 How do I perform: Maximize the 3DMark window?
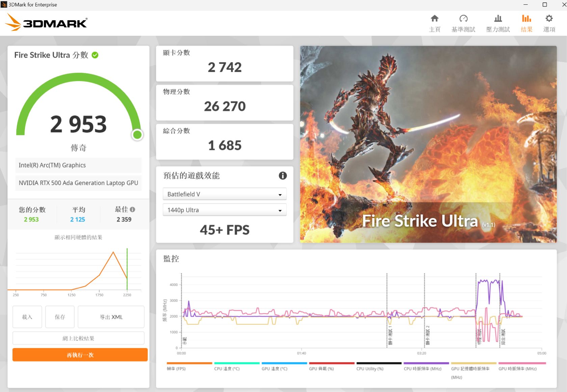pyautogui.click(x=545, y=5)
